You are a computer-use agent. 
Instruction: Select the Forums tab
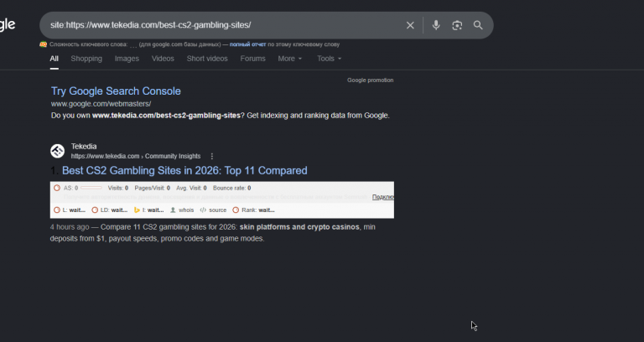click(252, 59)
